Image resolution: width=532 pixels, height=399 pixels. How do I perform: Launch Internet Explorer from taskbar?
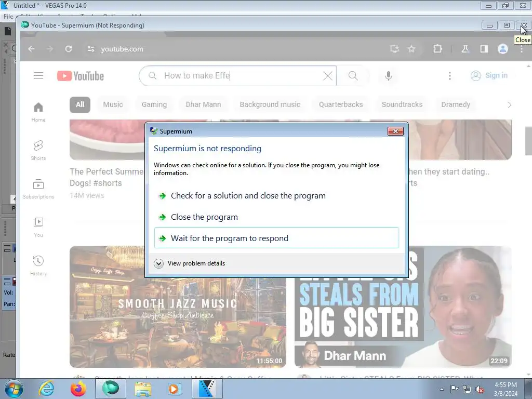pyautogui.click(x=46, y=389)
